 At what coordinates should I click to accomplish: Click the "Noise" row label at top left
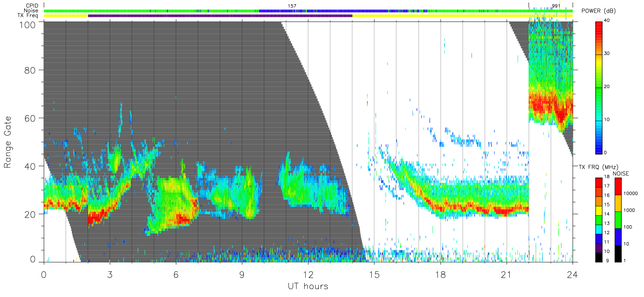point(31,11)
